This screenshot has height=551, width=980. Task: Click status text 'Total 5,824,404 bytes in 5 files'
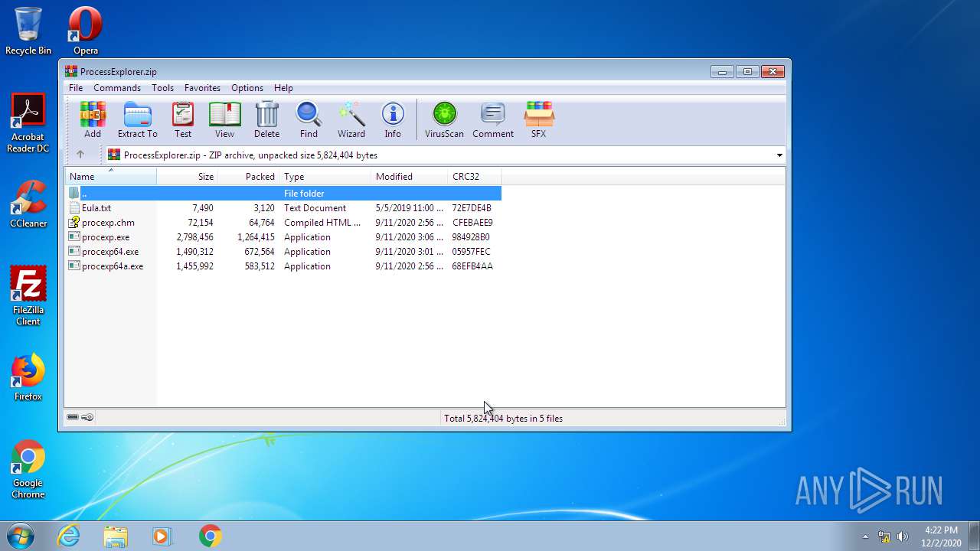[503, 419]
